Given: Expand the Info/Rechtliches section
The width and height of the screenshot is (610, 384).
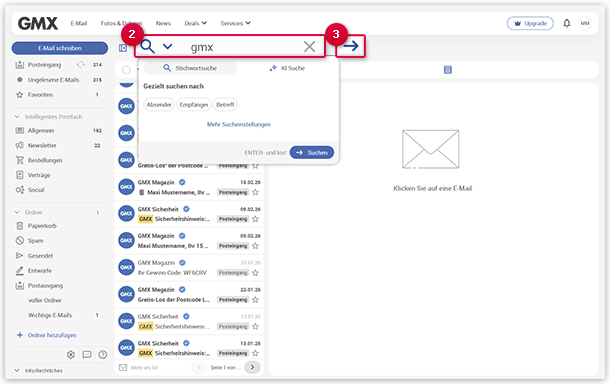Looking at the screenshot, I should click(17, 370).
